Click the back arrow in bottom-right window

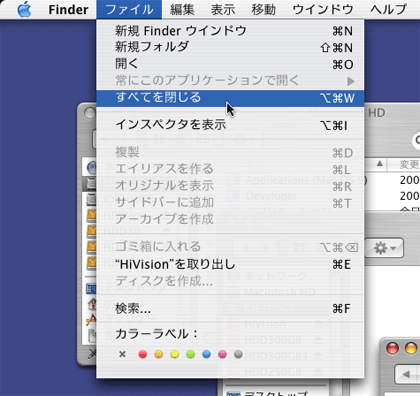click(407, 374)
